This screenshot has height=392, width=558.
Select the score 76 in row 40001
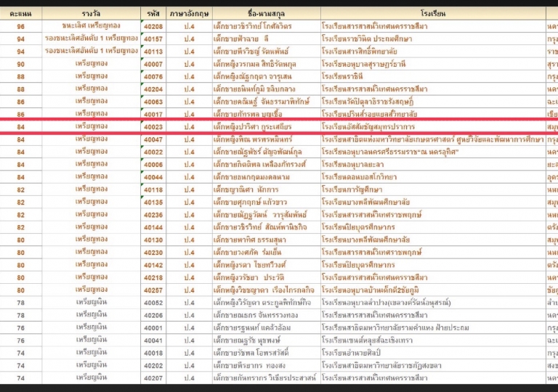(20, 328)
